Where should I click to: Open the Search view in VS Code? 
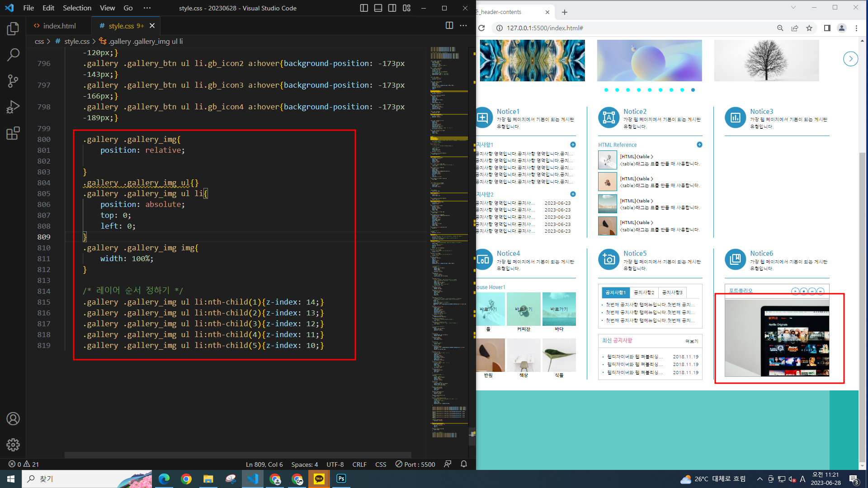pyautogui.click(x=13, y=55)
